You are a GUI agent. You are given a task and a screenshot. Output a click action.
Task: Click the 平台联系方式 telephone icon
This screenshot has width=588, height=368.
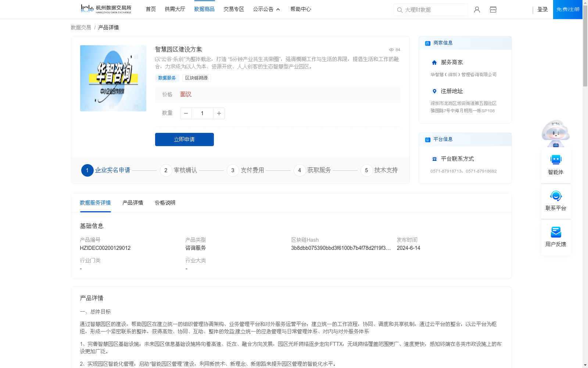pyautogui.click(x=434, y=159)
